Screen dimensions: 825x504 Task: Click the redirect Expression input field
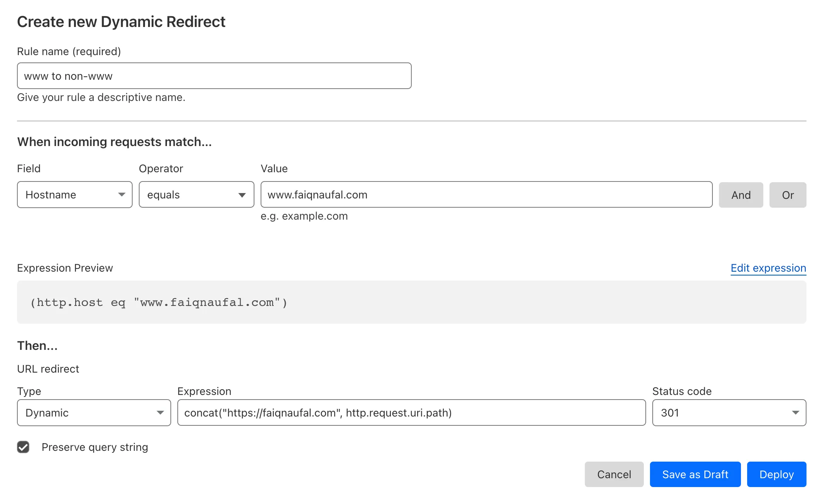coord(412,413)
